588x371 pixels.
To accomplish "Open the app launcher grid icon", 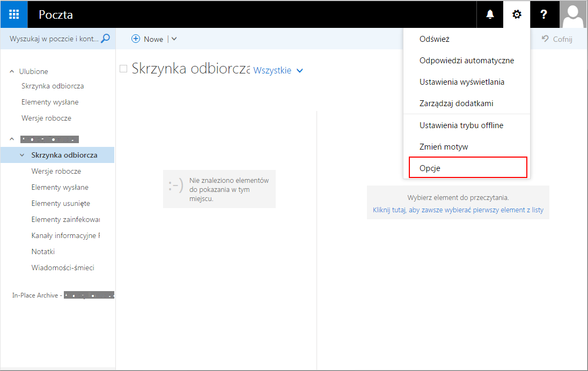I will 14,14.
